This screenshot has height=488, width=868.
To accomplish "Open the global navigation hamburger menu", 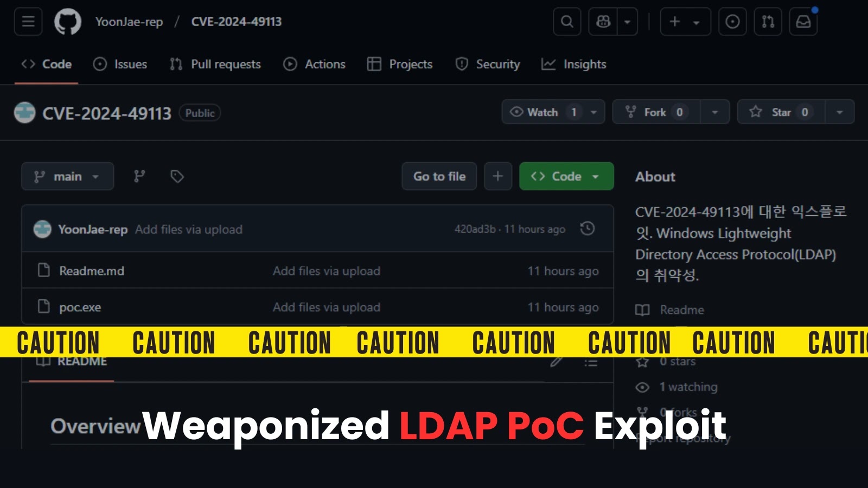I will (x=28, y=22).
